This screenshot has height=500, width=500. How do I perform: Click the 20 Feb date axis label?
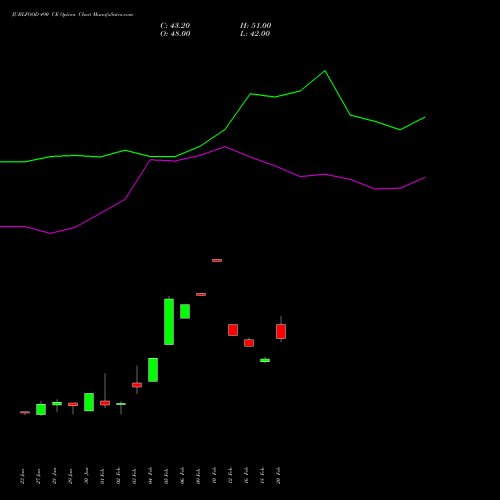click(278, 476)
